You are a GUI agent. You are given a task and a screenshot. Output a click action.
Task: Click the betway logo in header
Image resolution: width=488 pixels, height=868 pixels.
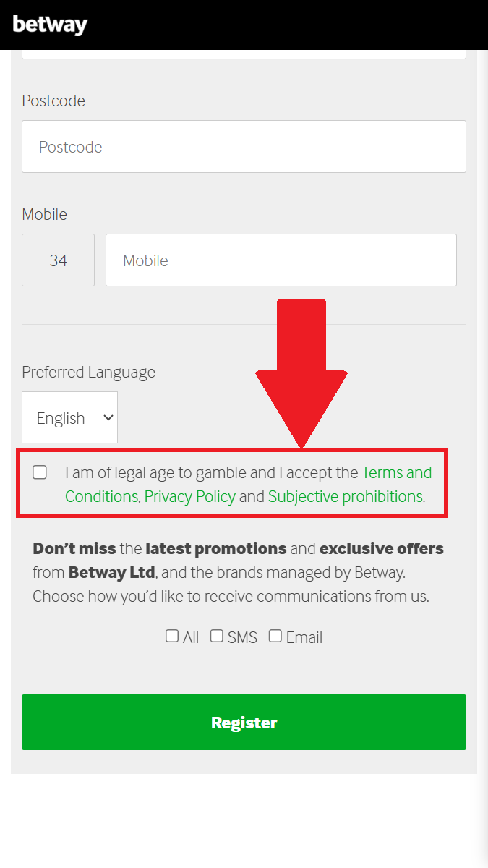tap(50, 24)
